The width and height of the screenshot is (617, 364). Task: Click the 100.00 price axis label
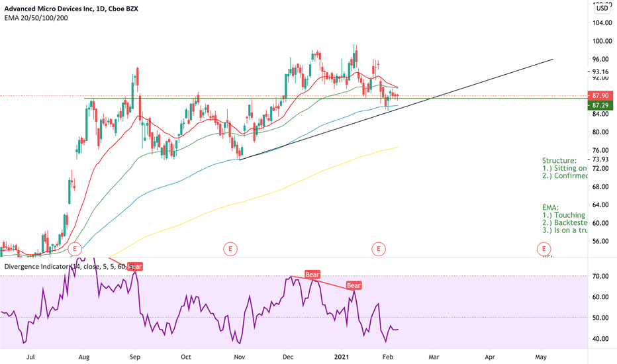click(602, 41)
